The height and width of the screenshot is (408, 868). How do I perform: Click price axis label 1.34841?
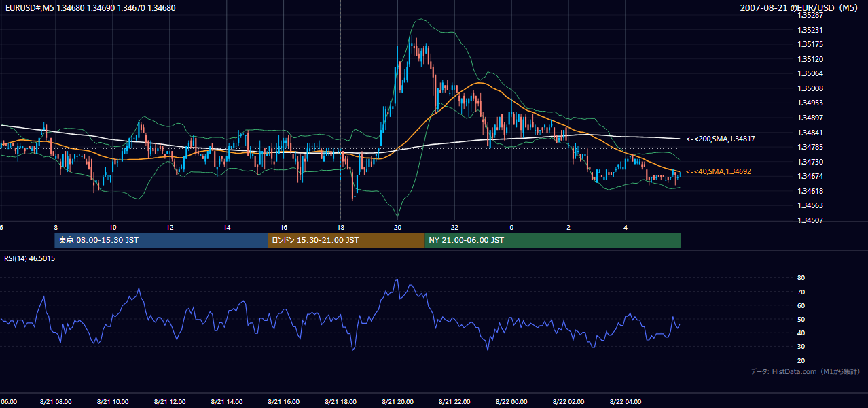click(x=811, y=132)
